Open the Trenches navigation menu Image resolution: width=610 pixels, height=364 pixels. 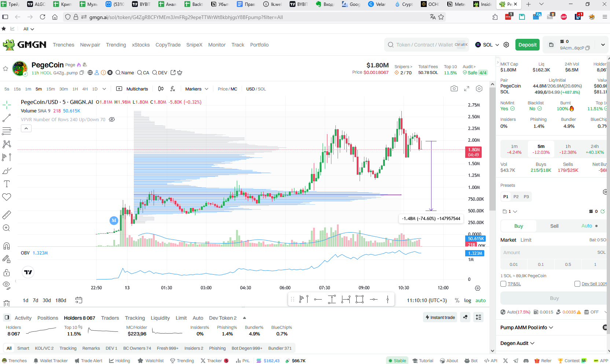coord(63,45)
